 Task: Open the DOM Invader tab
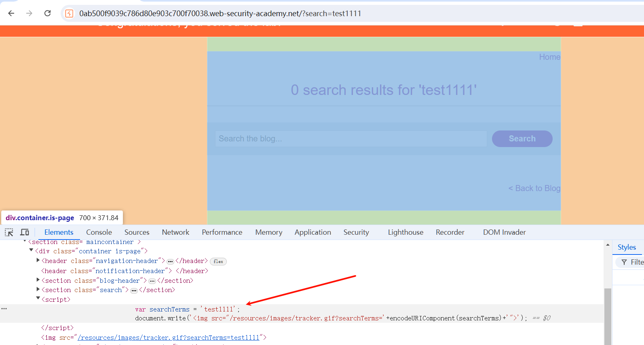point(504,232)
